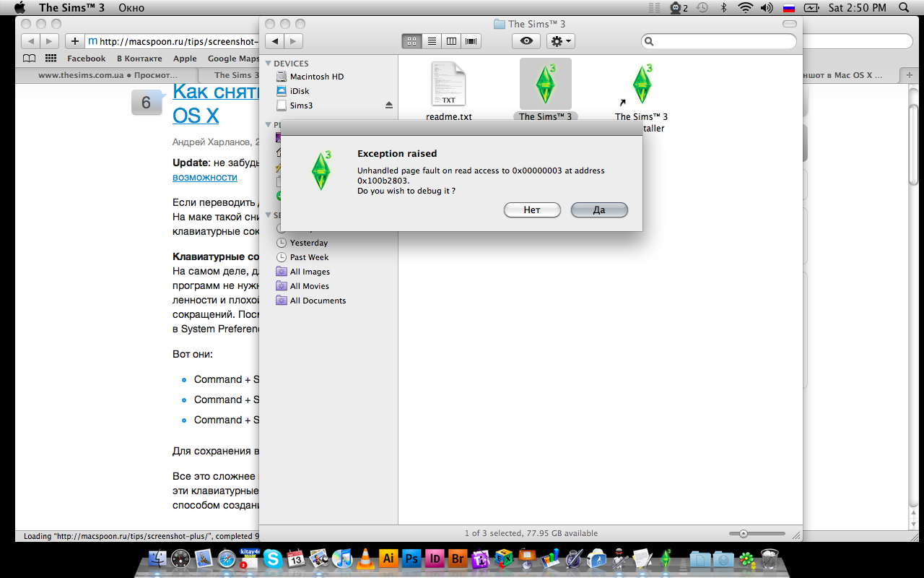This screenshot has height=578, width=924.
Task: Open Photoshop from the Dock
Action: click(x=412, y=558)
